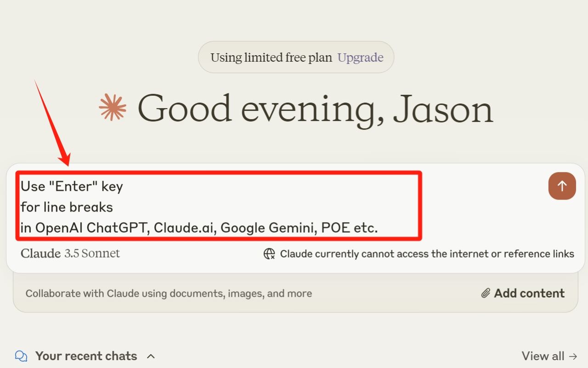Open the Claude 3.5 Sonnet model selector
This screenshot has height=368, width=588.
(x=70, y=253)
